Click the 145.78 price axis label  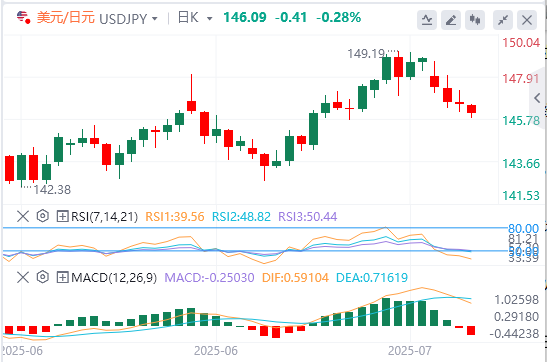[x=521, y=121]
